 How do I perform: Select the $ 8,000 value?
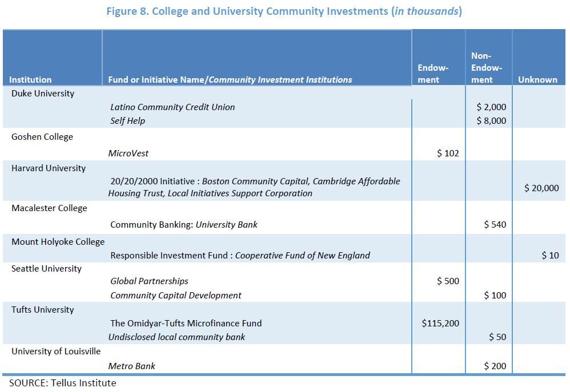pyautogui.click(x=492, y=120)
